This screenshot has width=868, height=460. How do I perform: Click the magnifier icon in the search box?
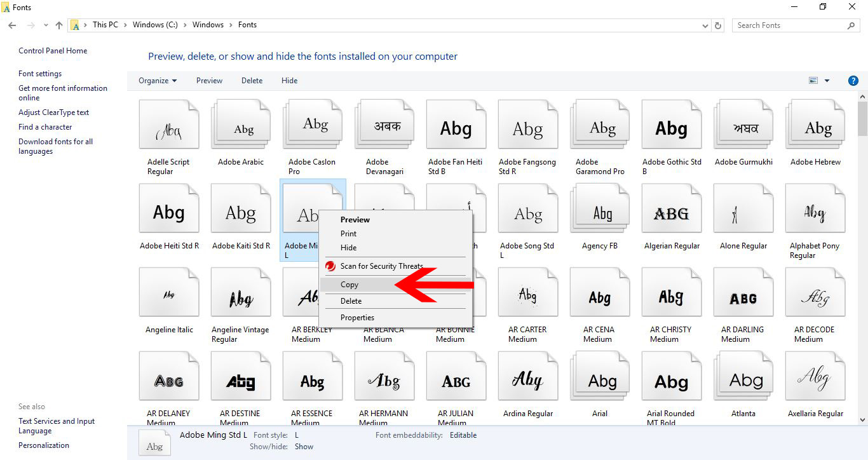tap(851, 25)
